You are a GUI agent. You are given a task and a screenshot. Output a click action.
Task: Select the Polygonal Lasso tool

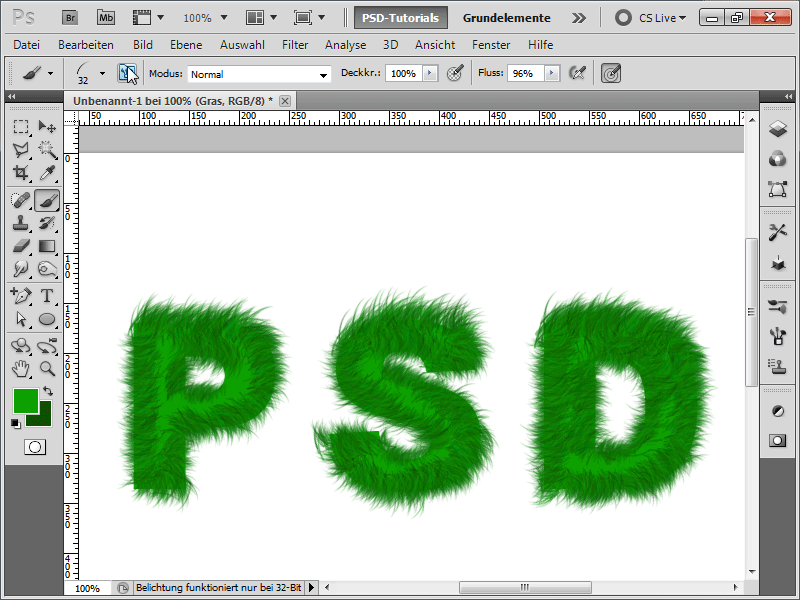pos(21,149)
